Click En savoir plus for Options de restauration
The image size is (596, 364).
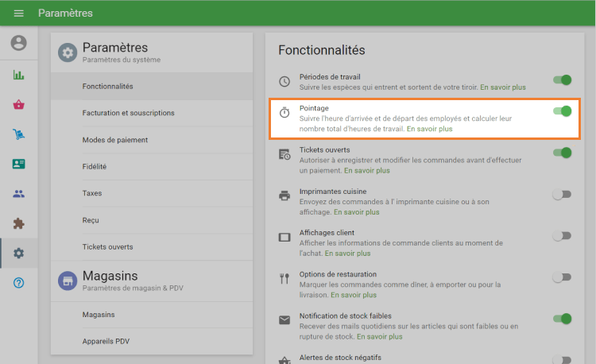click(354, 295)
